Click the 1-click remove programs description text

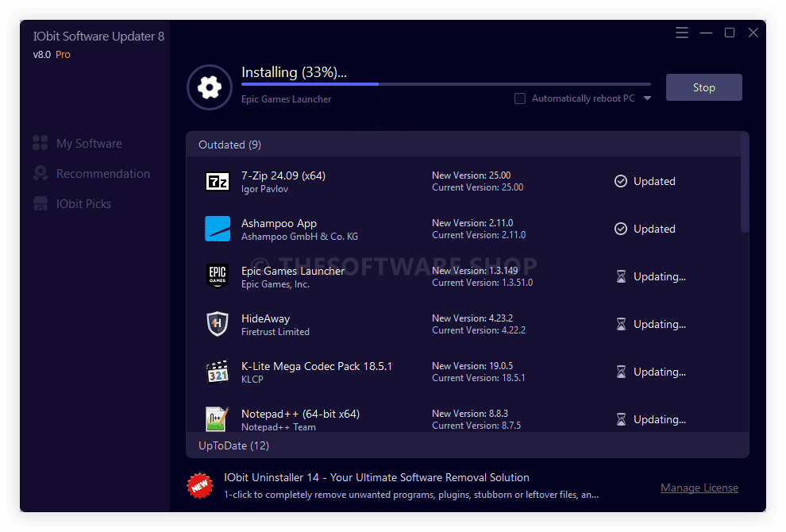click(x=411, y=495)
